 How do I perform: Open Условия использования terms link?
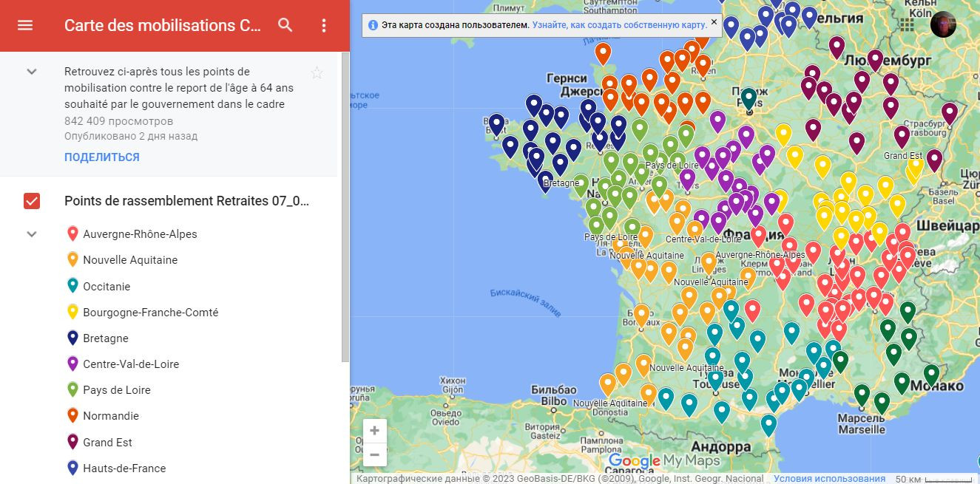829,478
